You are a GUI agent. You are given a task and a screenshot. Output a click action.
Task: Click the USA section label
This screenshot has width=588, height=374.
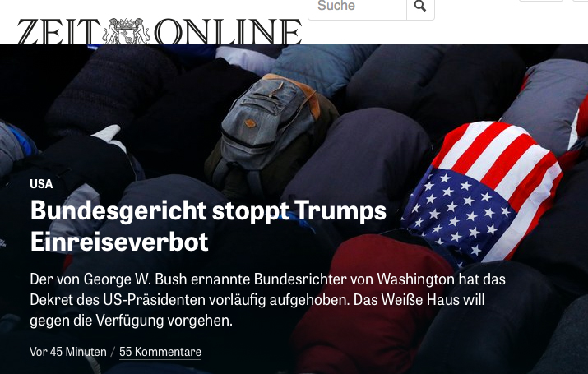click(x=41, y=184)
